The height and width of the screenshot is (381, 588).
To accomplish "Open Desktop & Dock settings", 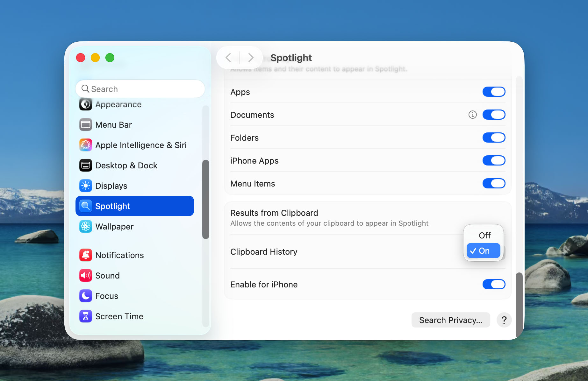I will click(x=134, y=165).
